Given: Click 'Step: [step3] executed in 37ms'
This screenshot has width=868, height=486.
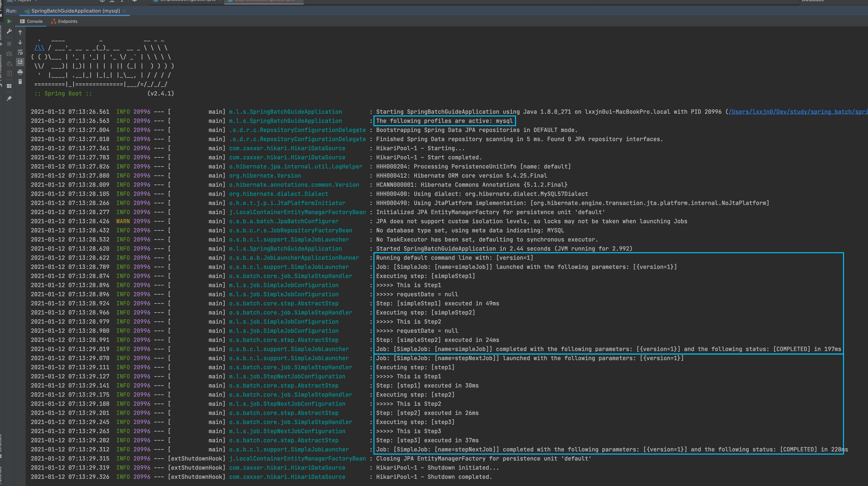Looking at the screenshot, I should 427,440.
